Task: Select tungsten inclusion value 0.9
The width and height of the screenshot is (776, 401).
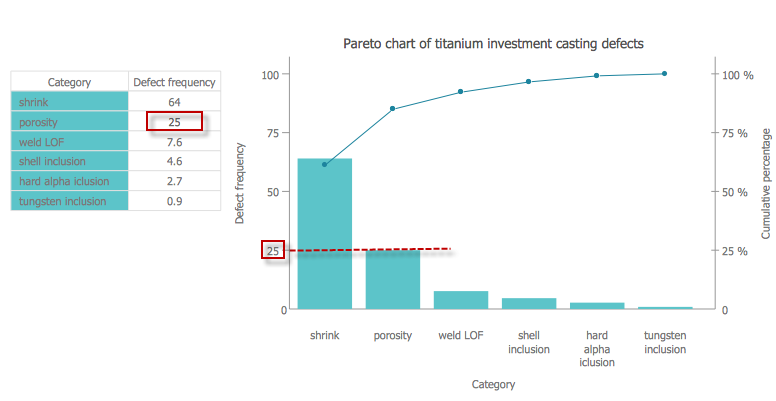Action: click(174, 201)
